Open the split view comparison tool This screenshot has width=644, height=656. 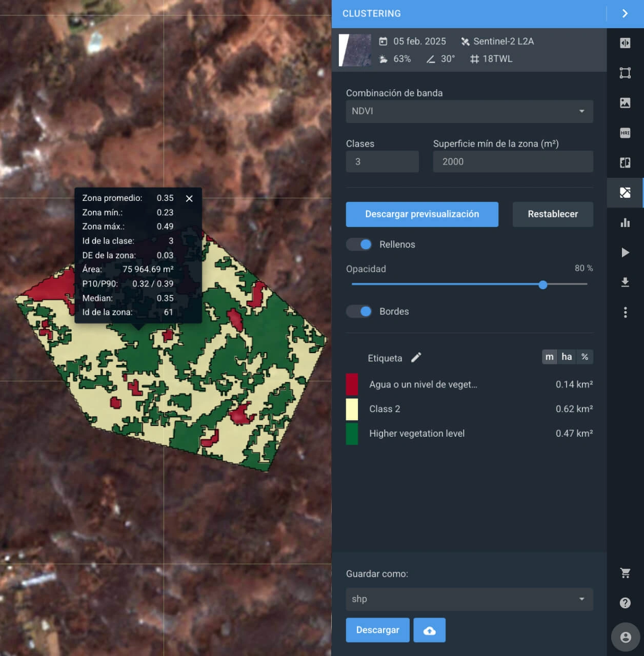(625, 162)
